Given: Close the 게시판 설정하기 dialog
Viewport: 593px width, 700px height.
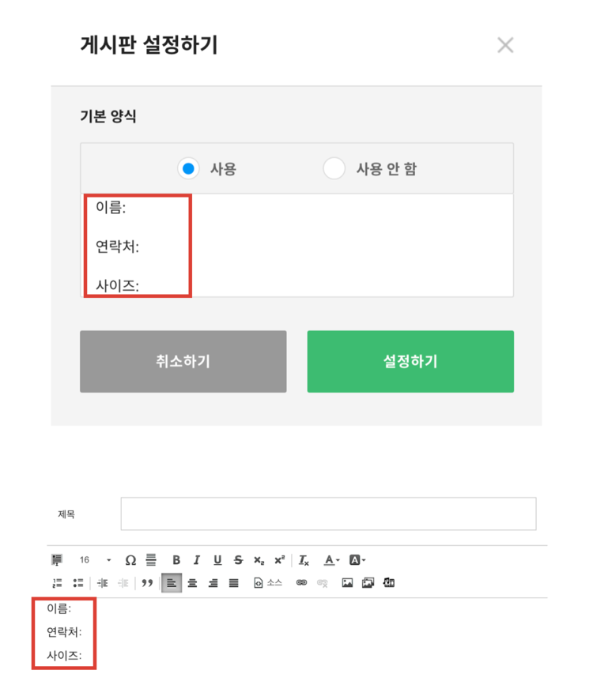Looking at the screenshot, I should click(505, 45).
